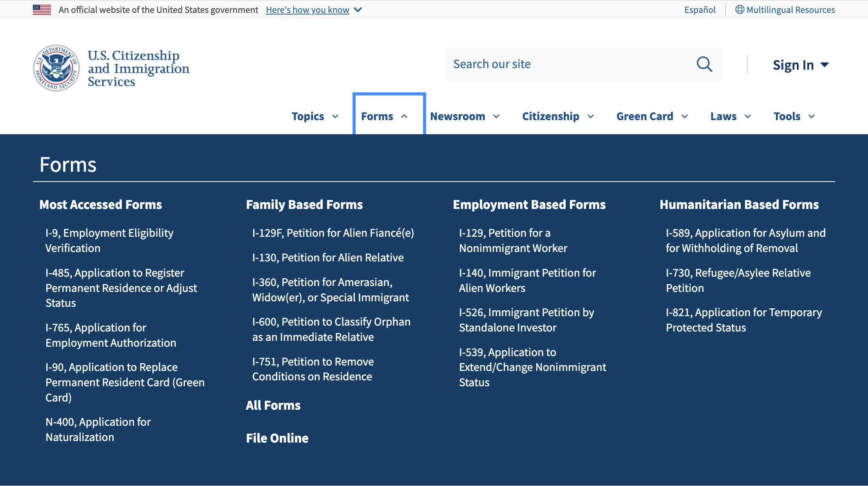Go to the All Forms page
The image size is (868, 486).
pyautogui.click(x=273, y=405)
